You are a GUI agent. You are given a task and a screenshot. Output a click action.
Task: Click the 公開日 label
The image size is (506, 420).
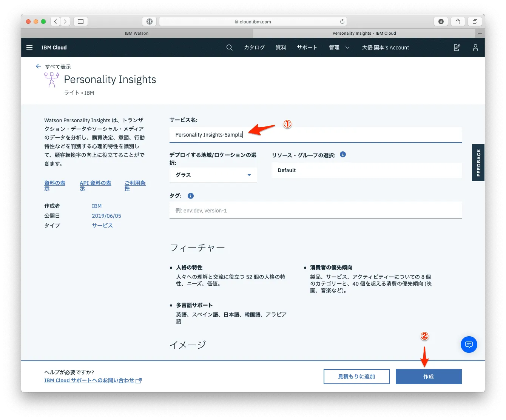pos(52,216)
